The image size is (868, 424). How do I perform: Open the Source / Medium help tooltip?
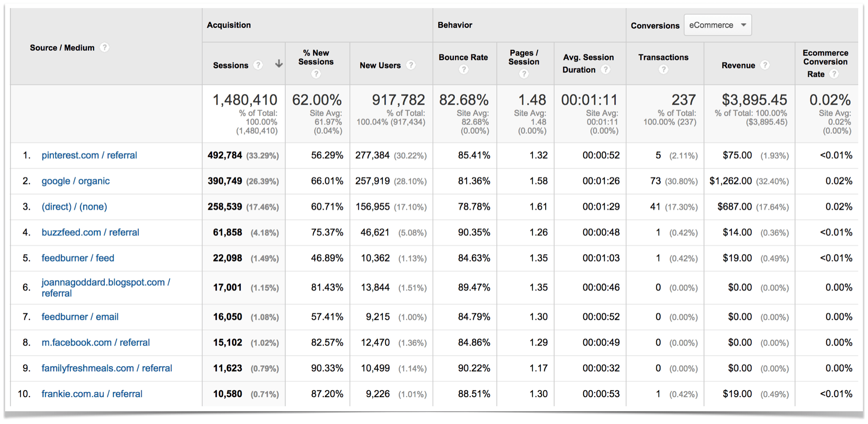click(104, 48)
